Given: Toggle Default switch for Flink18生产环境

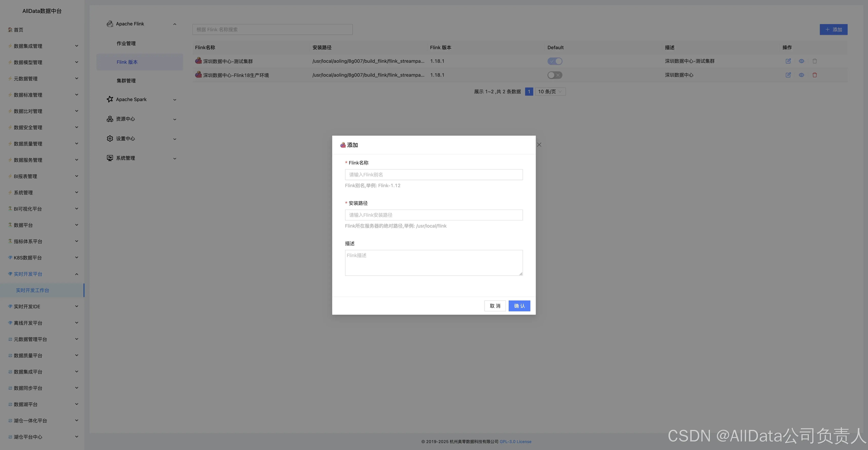Looking at the screenshot, I should tap(555, 75).
